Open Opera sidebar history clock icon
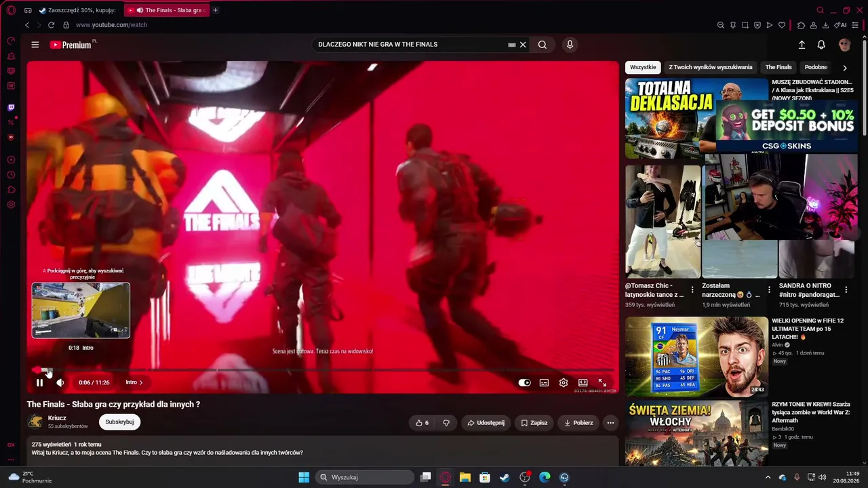This screenshot has width=868, height=488. (x=11, y=175)
